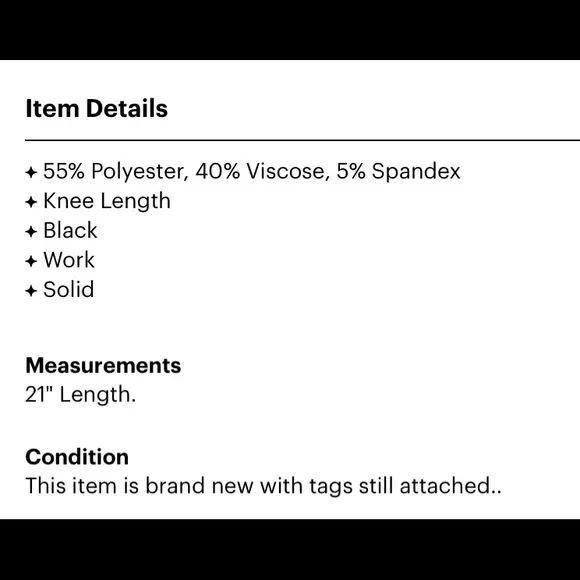Click the Solid pattern detail
The height and width of the screenshot is (580, 580).
click(68, 289)
